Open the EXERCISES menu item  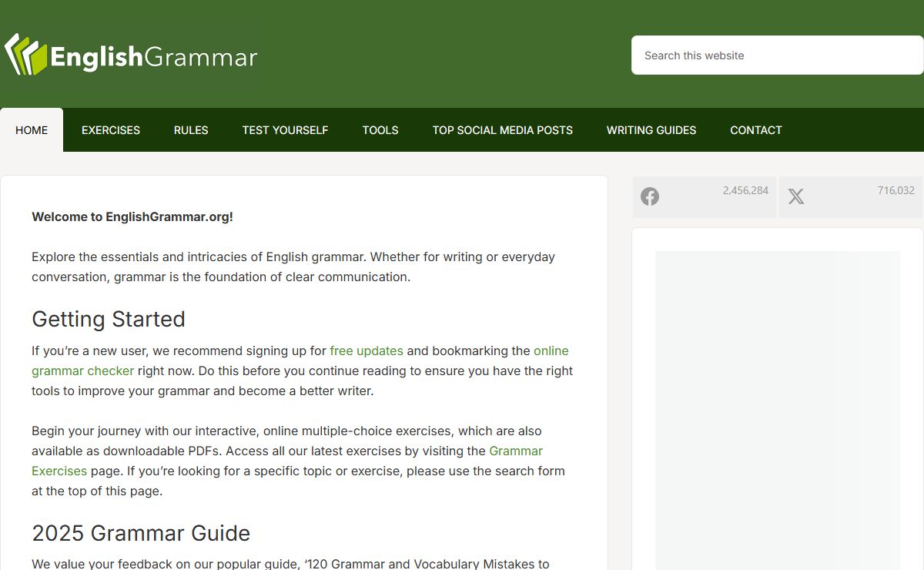pyautogui.click(x=111, y=130)
